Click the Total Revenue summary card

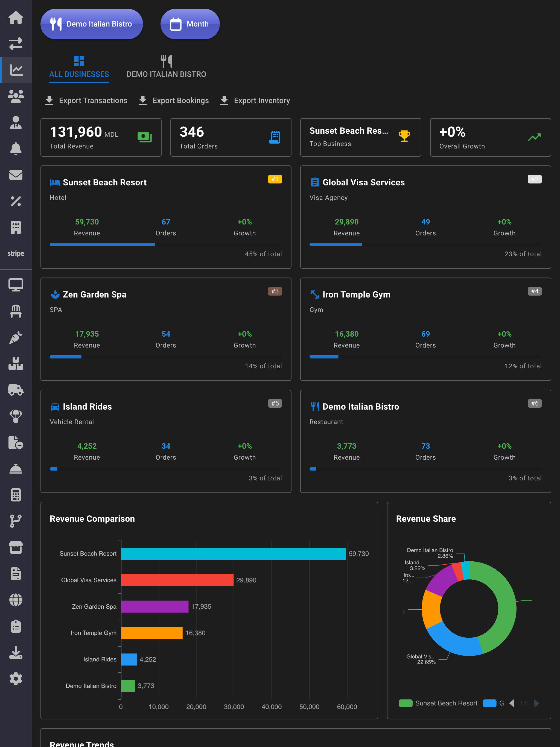point(101,138)
